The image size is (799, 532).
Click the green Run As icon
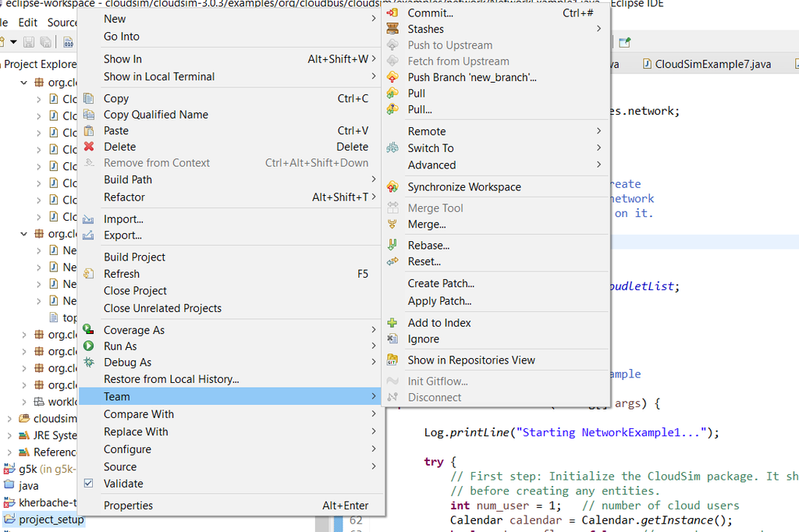click(x=89, y=346)
